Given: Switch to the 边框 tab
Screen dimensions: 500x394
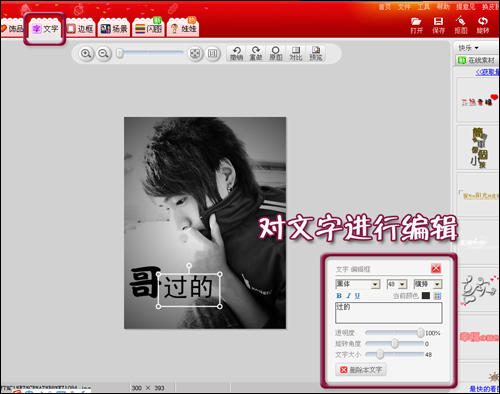Looking at the screenshot, I should point(80,29).
